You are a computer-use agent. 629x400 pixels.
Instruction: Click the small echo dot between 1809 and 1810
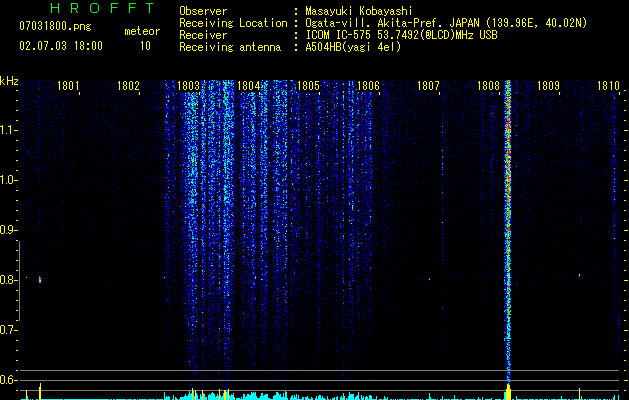[x=579, y=275]
